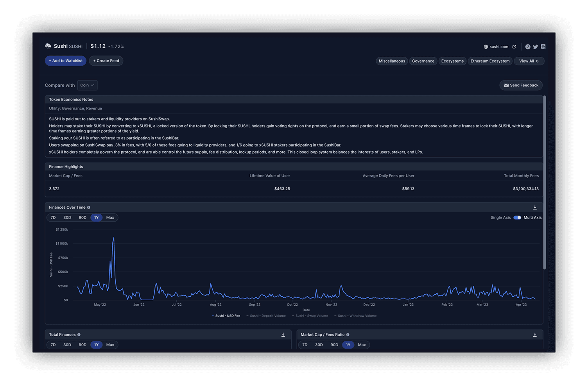Click the 3.572 Market Cap / Fees value
Viewport: 588px width, 385px height.
pos(54,189)
